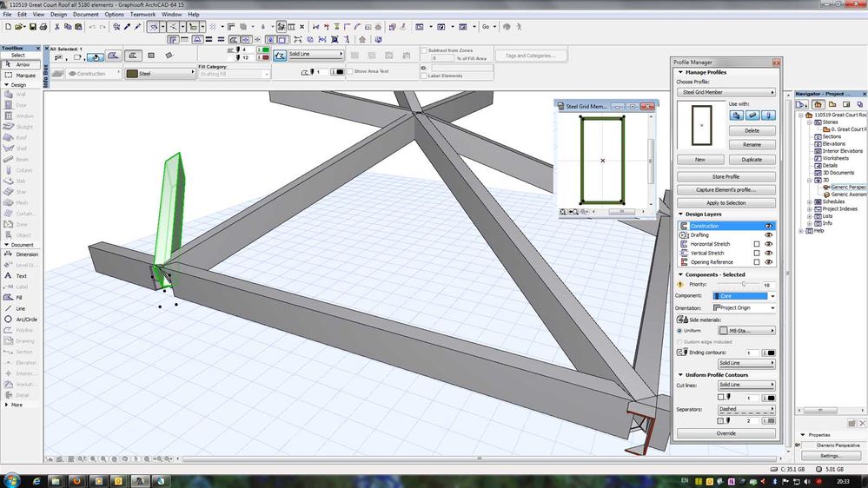Open the Teamwork menu
The height and width of the screenshot is (488, 868).
point(142,15)
